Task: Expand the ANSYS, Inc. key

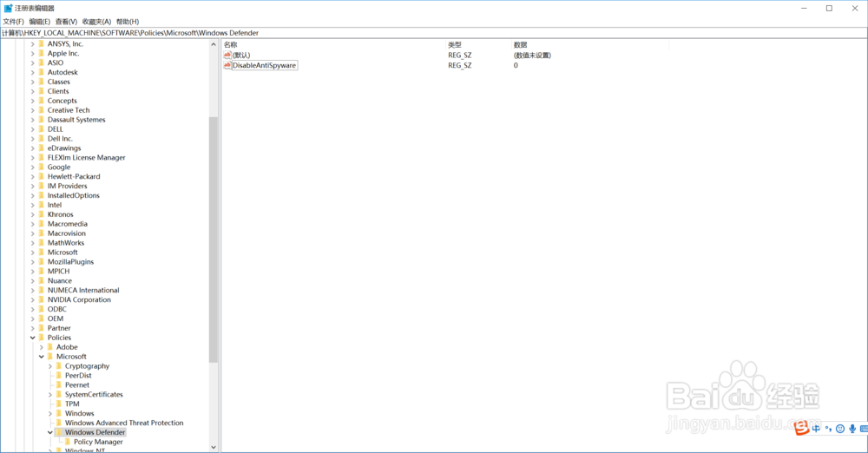Action: (x=33, y=43)
